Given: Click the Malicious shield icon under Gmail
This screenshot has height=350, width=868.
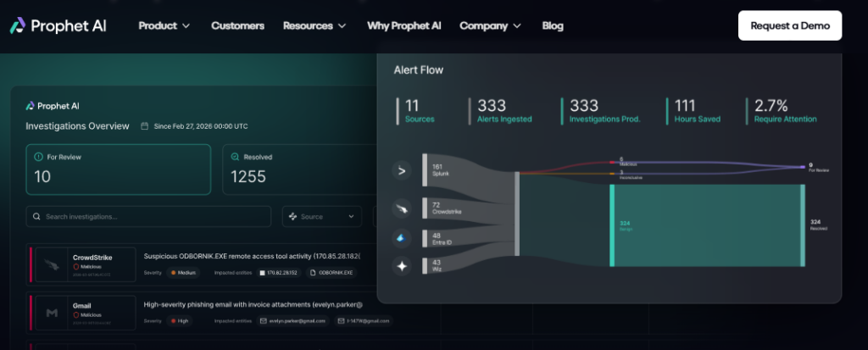Looking at the screenshot, I should click(x=75, y=315).
